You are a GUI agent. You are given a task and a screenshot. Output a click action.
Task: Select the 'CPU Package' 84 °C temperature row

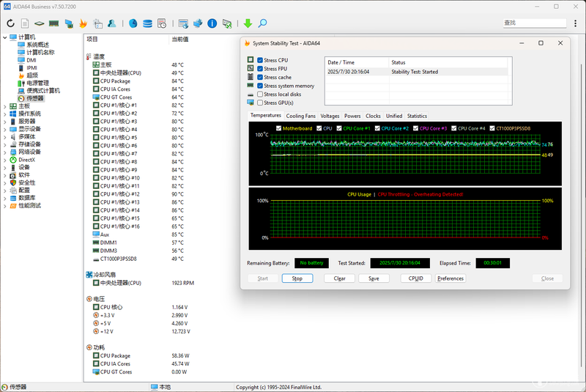point(138,81)
